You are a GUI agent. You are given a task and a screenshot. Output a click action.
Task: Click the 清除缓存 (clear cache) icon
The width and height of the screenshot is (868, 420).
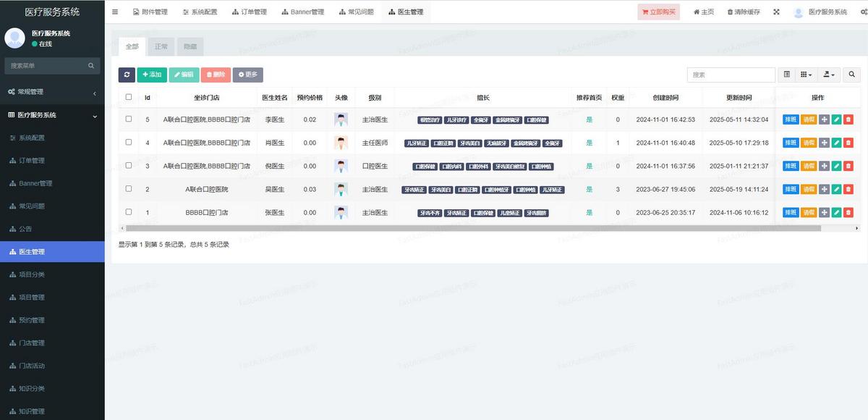pos(744,12)
